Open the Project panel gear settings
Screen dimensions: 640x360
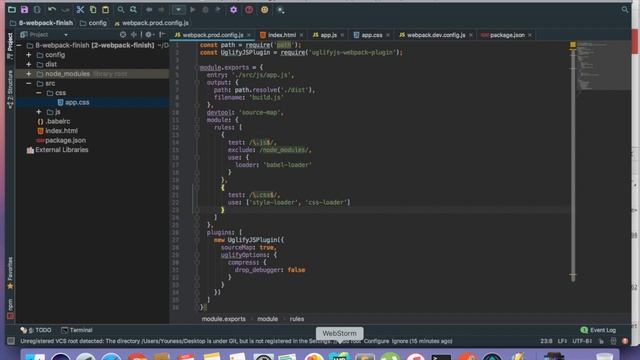click(x=149, y=35)
